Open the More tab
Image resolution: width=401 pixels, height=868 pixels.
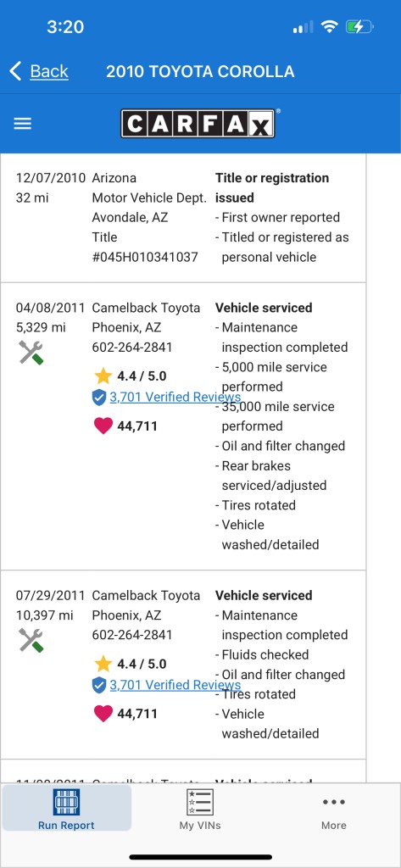[334, 811]
